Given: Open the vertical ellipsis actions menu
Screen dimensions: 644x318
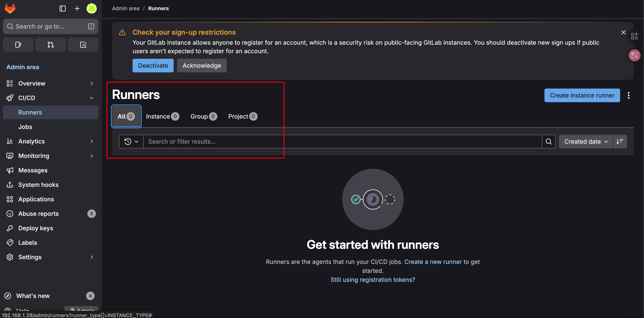Looking at the screenshot, I should (x=628, y=95).
